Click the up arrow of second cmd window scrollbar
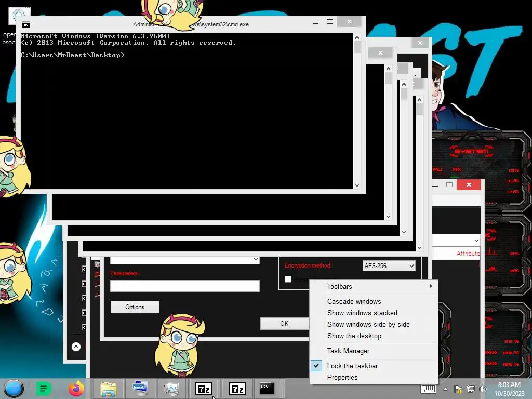 pos(388,69)
